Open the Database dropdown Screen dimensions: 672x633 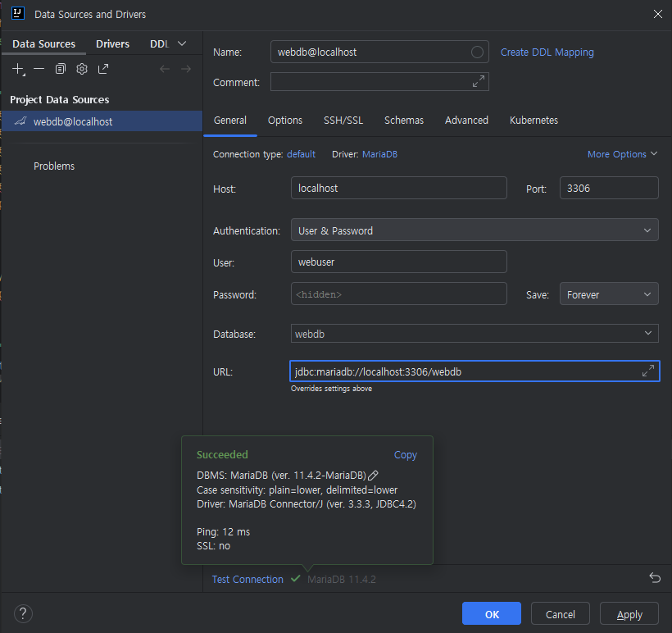tap(474, 333)
